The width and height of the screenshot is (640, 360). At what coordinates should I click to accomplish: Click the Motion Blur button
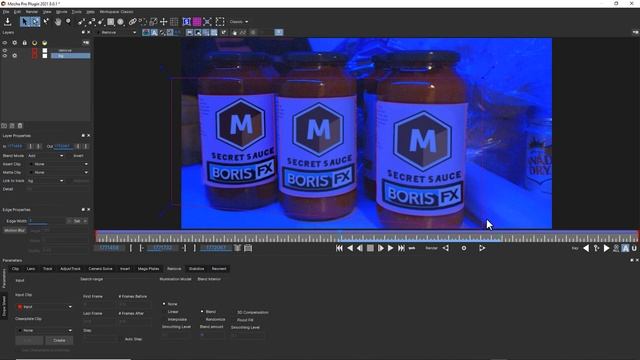click(15, 231)
